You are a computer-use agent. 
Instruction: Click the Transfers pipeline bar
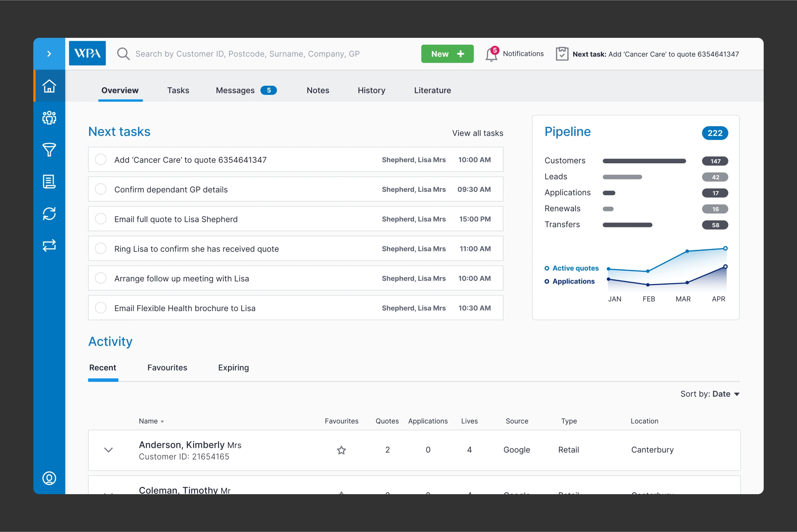click(627, 225)
